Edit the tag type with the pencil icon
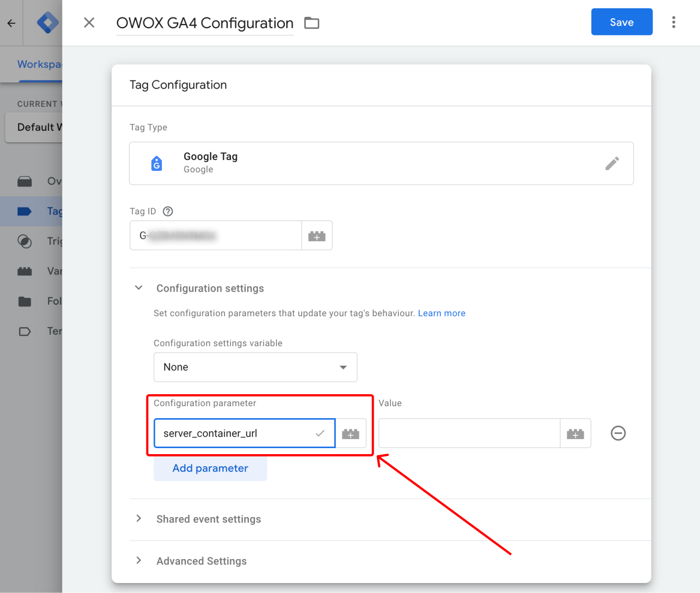700x593 pixels. (x=612, y=163)
